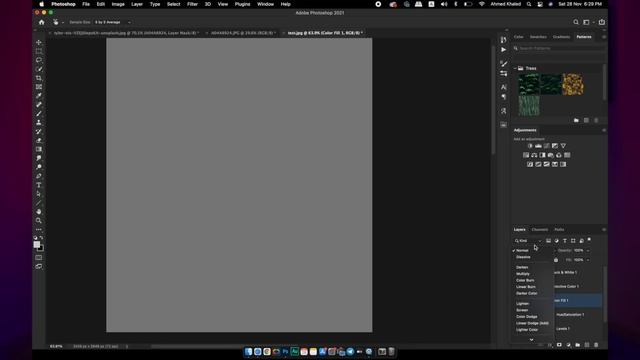Filter layers by type layers
640x360 pixels.
tap(565, 241)
